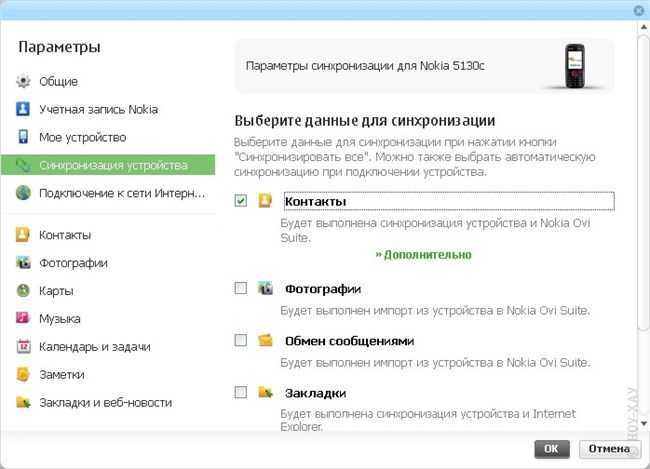Click the Nokia account person icon
This screenshot has width=650, height=469.
point(23,109)
